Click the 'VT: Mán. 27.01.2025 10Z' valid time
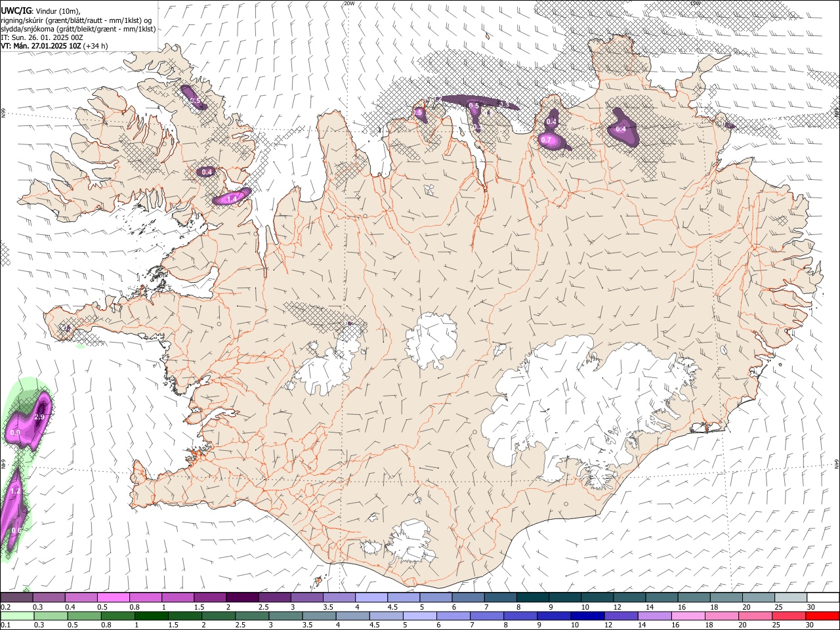The width and height of the screenshot is (840, 630). pos(41,46)
